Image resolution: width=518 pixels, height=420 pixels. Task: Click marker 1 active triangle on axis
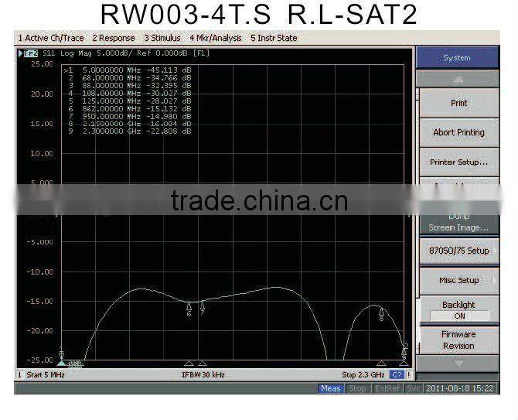pos(61,364)
